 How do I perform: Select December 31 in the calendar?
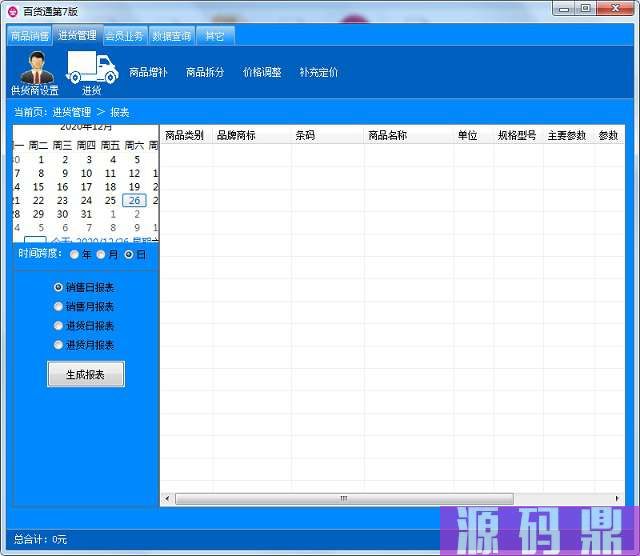(86, 214)
